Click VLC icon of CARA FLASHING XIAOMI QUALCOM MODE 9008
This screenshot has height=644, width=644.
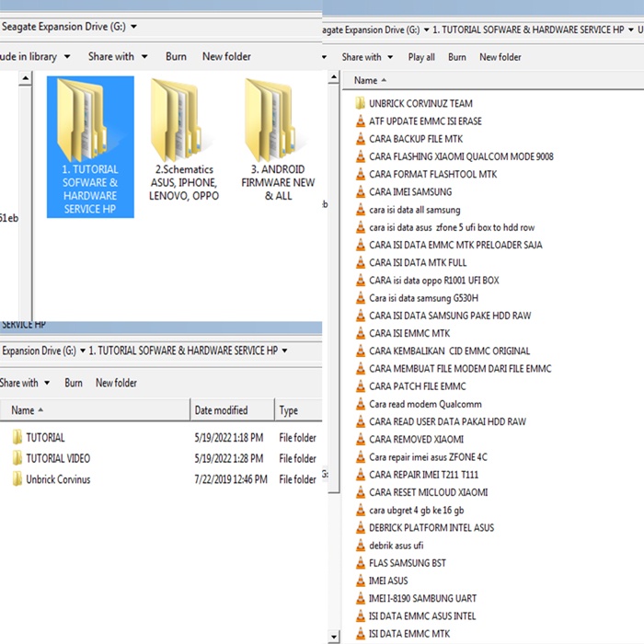tap(361, 156)
